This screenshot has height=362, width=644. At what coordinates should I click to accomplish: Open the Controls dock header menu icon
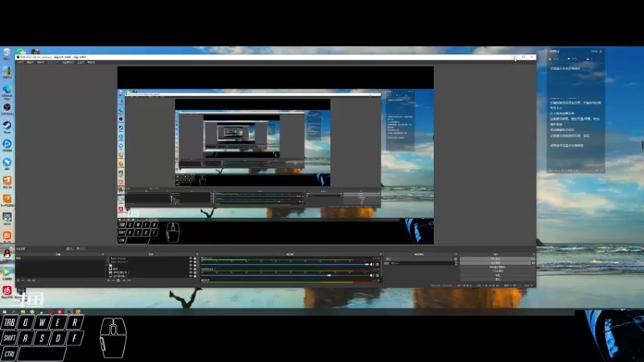[x=534, y=254]
